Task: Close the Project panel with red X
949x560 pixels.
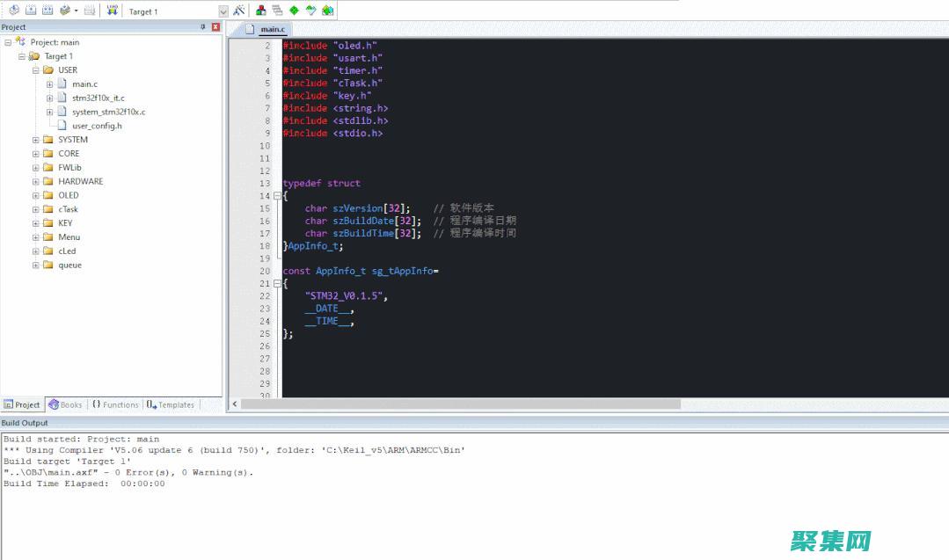Action: coord(215,27)
